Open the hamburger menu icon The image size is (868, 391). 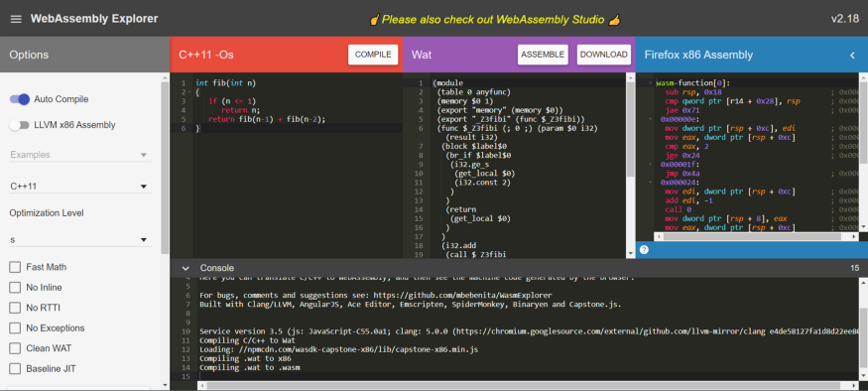coord(16,19)
